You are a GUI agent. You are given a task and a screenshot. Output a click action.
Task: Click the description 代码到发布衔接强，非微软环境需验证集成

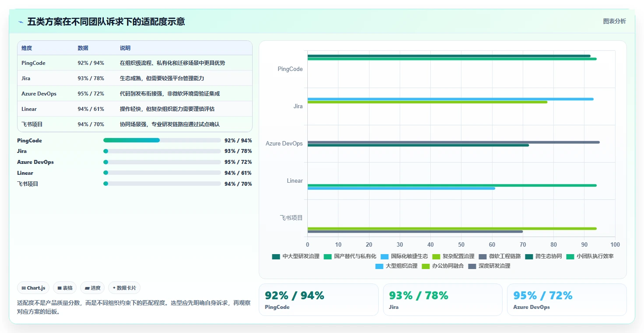coord(170,94)
